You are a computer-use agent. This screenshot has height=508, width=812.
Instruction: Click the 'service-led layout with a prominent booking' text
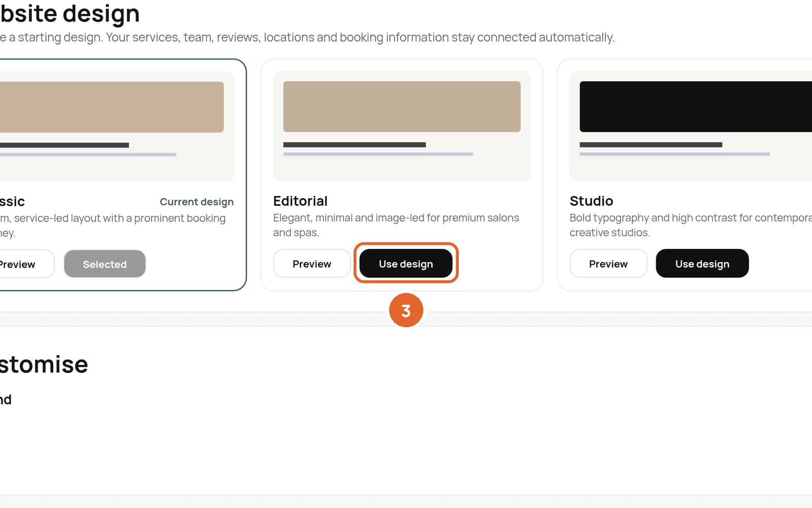pos(120,218)
